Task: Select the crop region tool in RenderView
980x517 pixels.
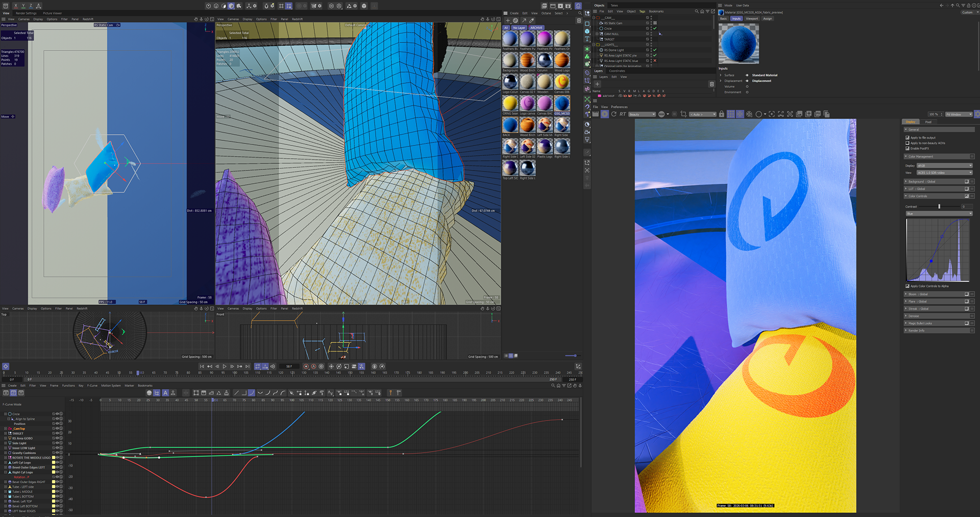Action: click(683, 114)
